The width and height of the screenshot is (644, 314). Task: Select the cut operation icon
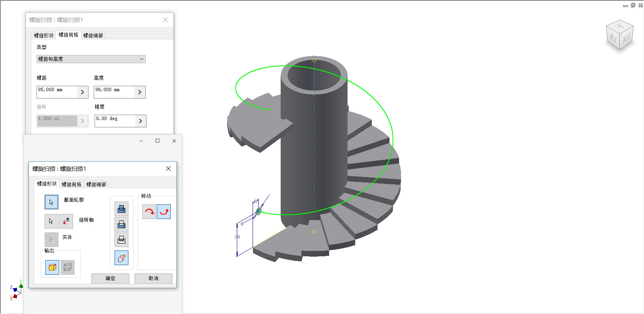tap(121, 224)
